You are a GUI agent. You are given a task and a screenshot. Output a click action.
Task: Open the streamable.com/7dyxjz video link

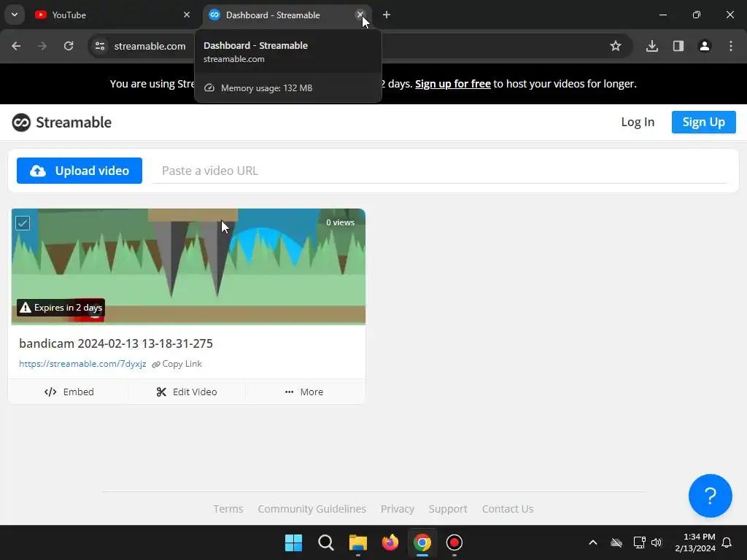pyautogui.click(x=82, y=364)
